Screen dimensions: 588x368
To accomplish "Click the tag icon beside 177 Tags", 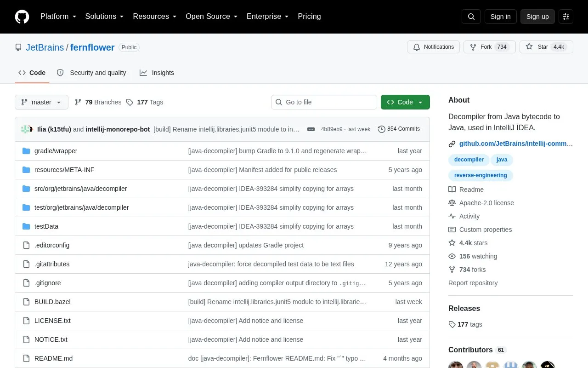I will pos(130,102).
